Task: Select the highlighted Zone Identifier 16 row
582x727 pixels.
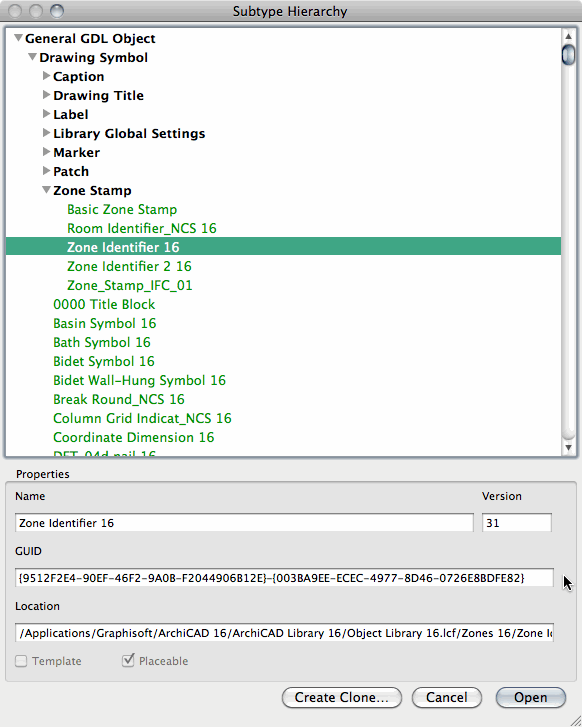Action: click(x=283, y=247)
